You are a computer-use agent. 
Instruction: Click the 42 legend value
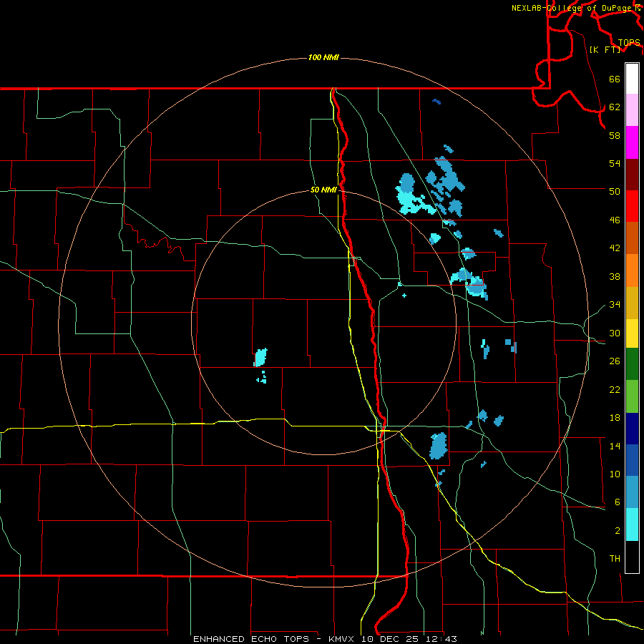click(615, 248)
